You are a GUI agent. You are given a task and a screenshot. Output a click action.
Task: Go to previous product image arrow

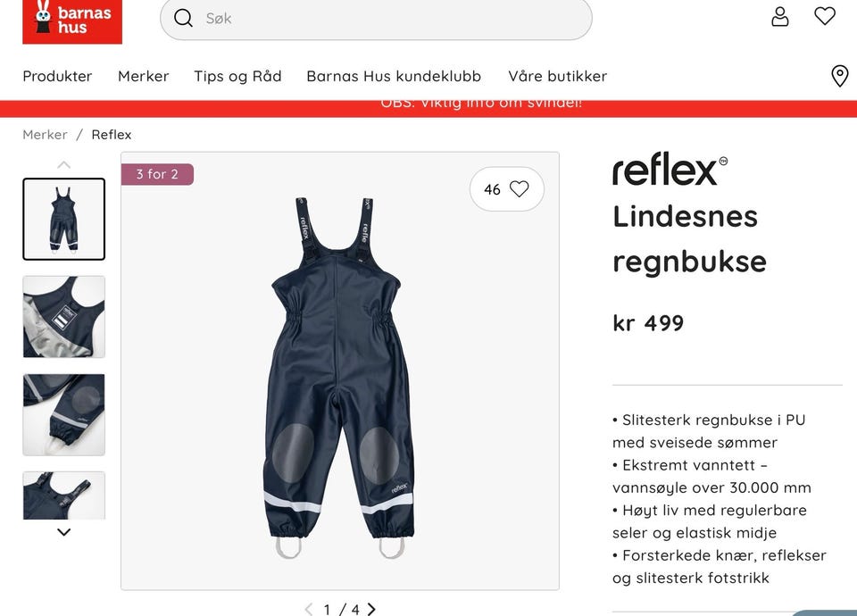tap(309, 609)
